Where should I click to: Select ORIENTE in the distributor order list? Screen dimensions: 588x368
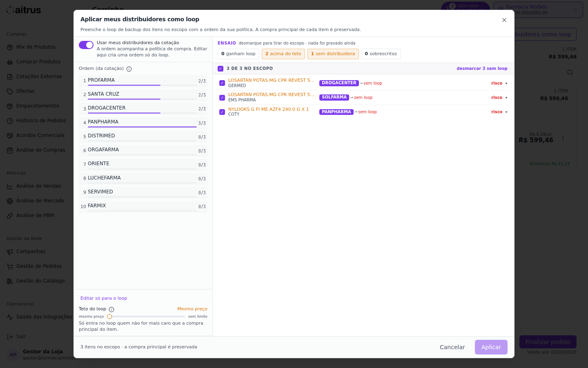pos(143,164)
